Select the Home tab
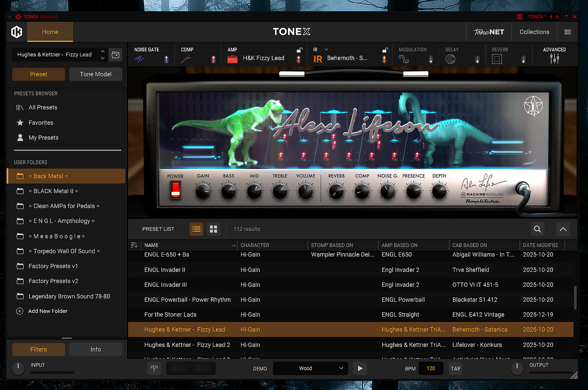The height and width of the screenshot is (390, 588). (x=50, y=32)
